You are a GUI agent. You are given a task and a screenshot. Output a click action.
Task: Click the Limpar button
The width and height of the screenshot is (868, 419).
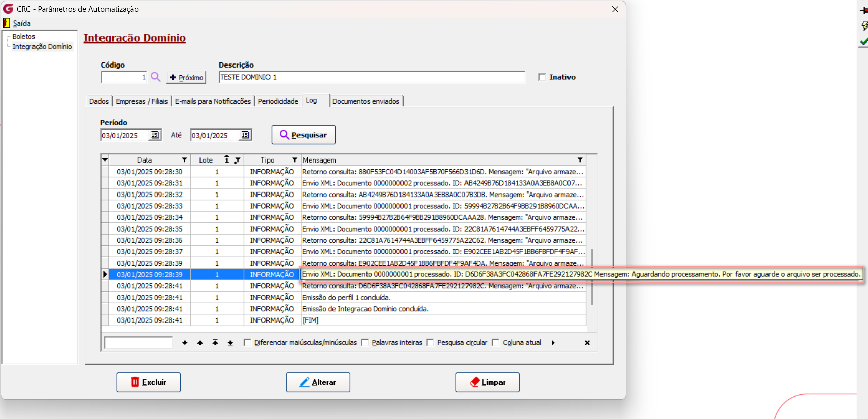coord(487,382)
